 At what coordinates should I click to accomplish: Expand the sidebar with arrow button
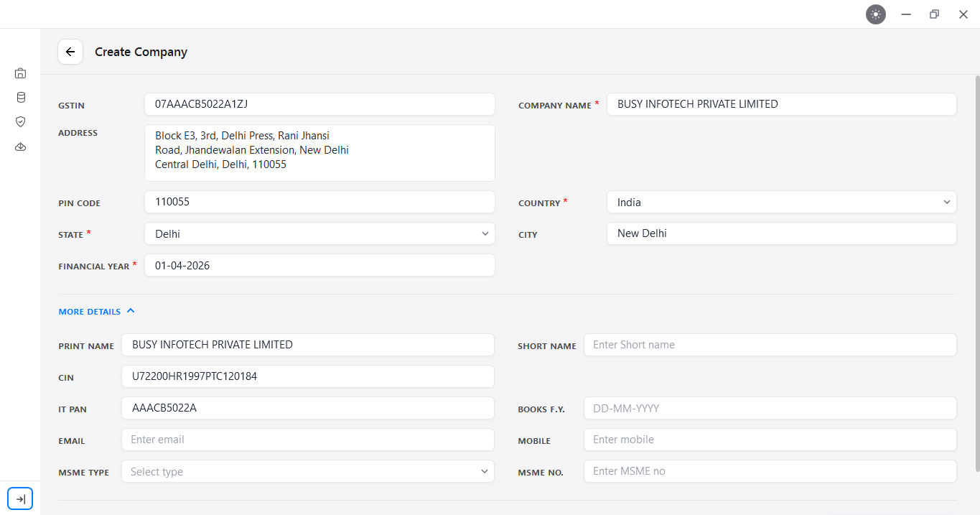pyautogui.click(x=20, y=498)
